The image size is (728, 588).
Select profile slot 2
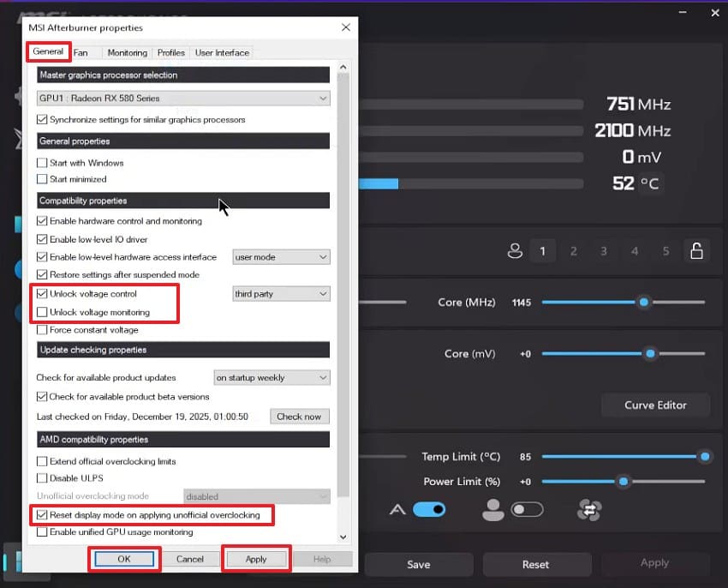pos(573,251)
